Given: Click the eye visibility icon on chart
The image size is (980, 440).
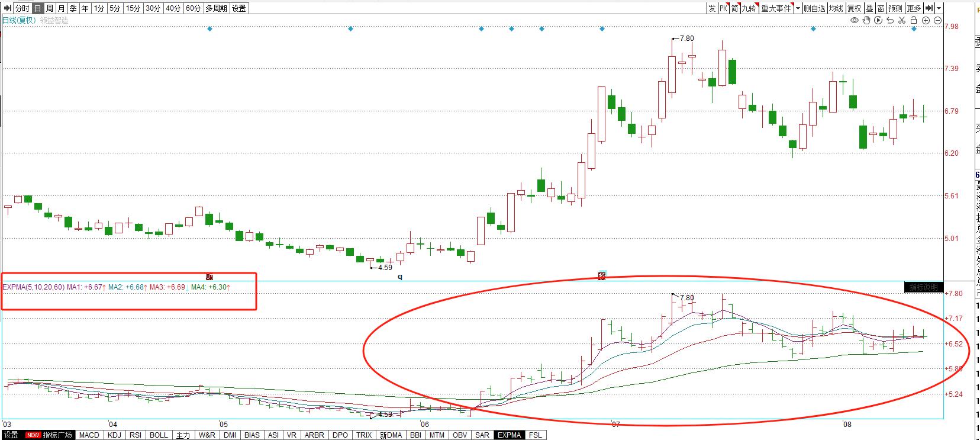Looking at the screenshot, I should tap(855, 21).
